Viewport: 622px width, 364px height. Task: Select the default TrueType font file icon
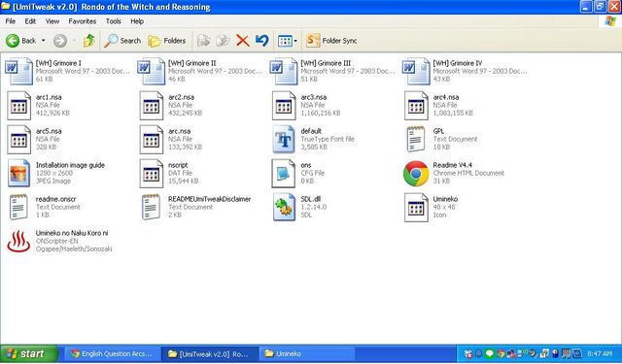[284, 140]
